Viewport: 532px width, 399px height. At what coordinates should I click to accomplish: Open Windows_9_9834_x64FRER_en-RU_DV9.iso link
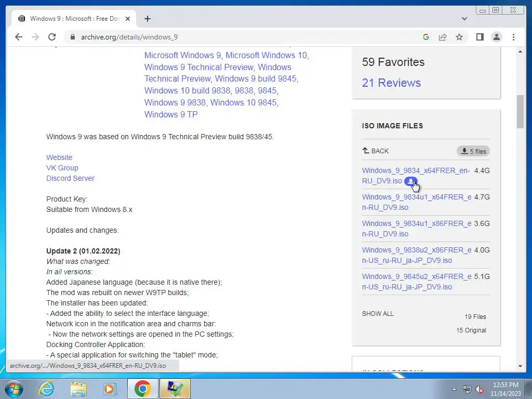coord(416,176)
